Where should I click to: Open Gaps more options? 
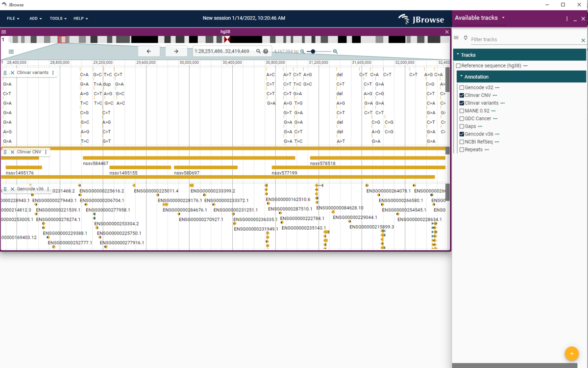pos(480,127)
